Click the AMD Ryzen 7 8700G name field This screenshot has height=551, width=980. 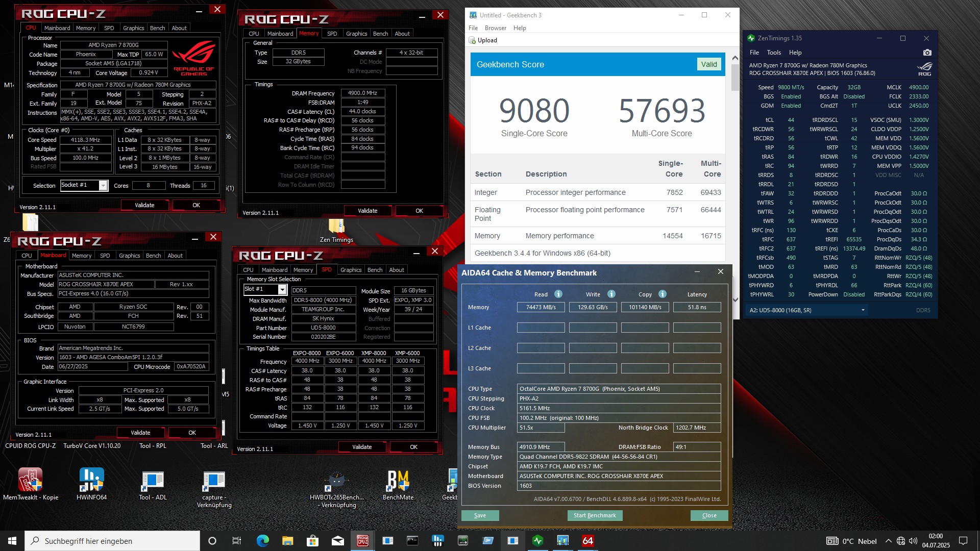[114, 45]
